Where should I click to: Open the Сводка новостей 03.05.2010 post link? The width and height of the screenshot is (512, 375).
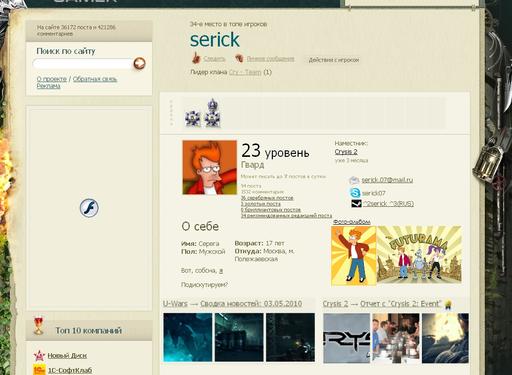point(251,304)
